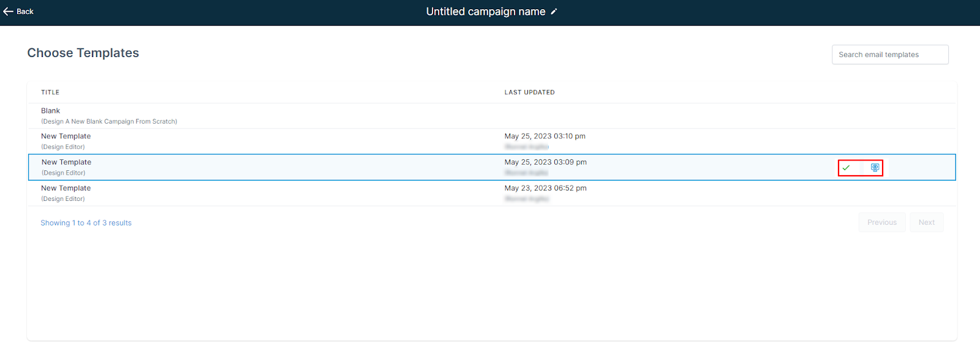This screenshot has height=351, width=980.
Task: Click the Untitled campaign name title
Action: tap(486, 12)
